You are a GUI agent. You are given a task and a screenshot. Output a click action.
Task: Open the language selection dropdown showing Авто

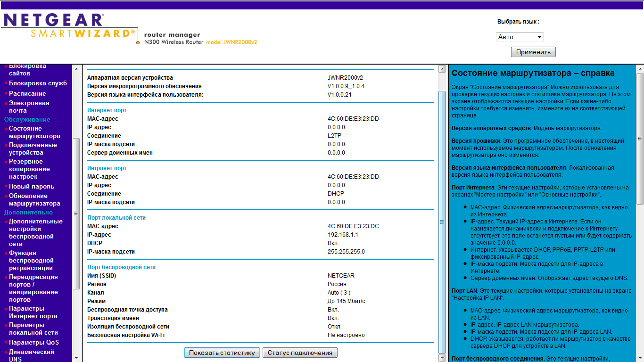pyautogui.click(x=520, y=37)
